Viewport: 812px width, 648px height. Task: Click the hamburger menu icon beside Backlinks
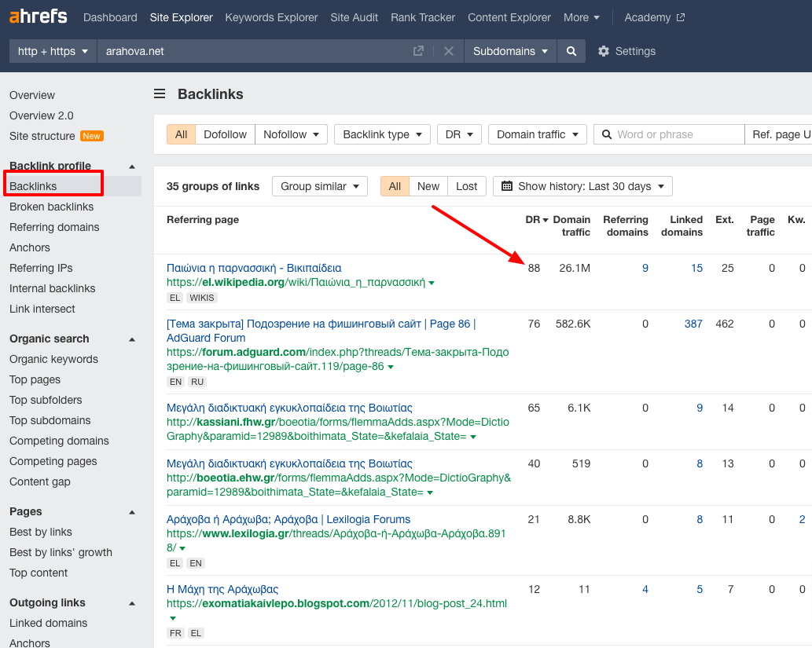pyautogui.click(x=160, y=93)
